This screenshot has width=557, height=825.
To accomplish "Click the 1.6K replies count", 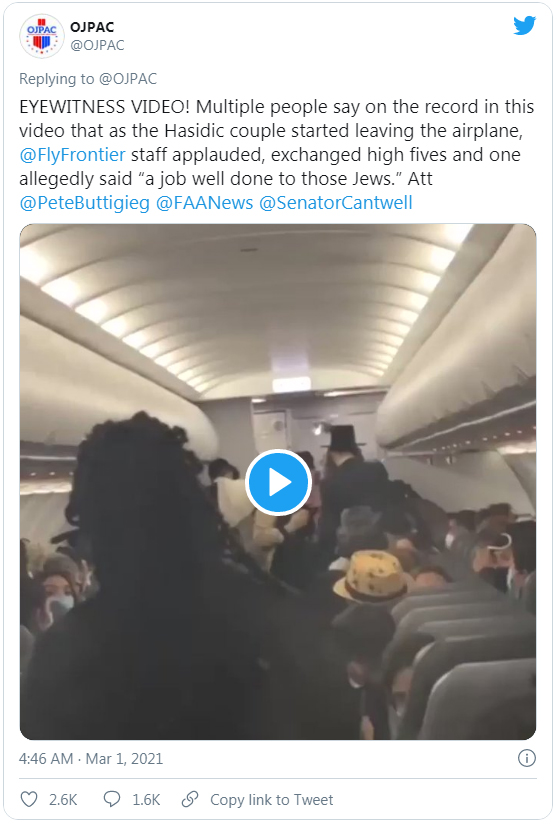I will click(x=146, y=800).
